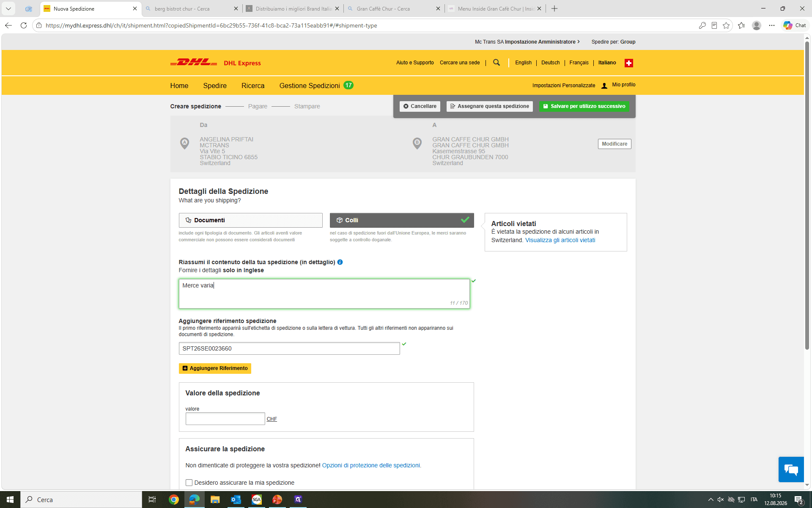Viewport: 812px width, 508px height.
Task: Open the DHL chat bubble widget
Action: (791, 469)
